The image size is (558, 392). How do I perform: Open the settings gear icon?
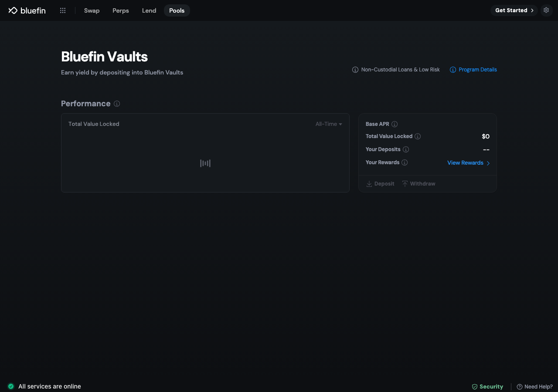(546, 10)
